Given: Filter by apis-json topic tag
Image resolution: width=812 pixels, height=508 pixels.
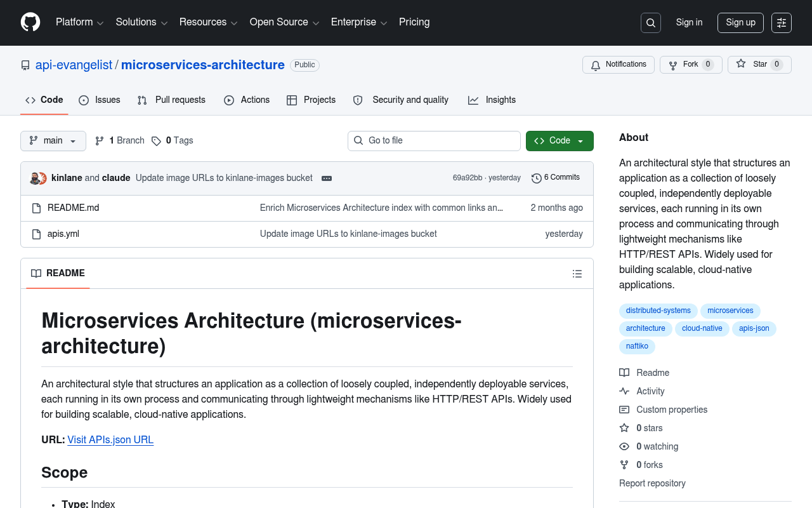Looking at the screenshot, I should [x=754, y=329].
